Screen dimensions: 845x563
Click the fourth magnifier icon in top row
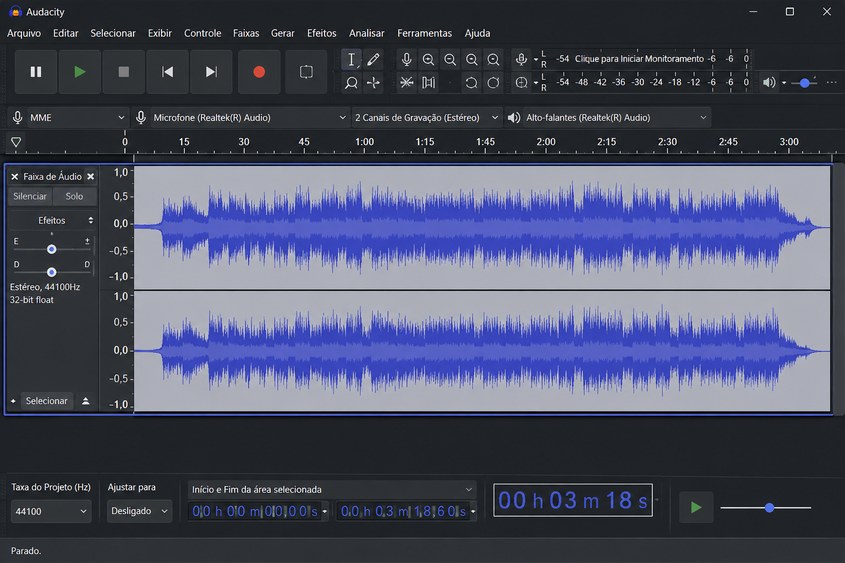point(493,59)
